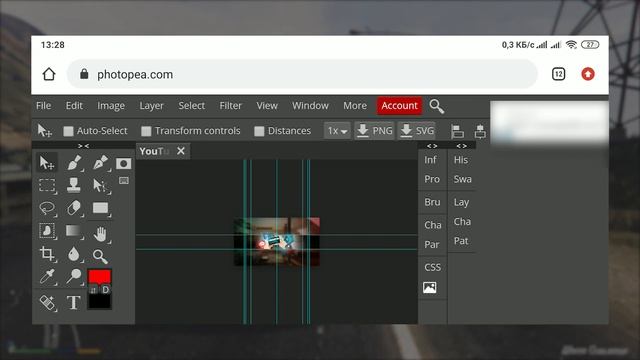This screenshot has height=360, width=640.
Task: Open the Window menu
Action: [x=310, y=106]
